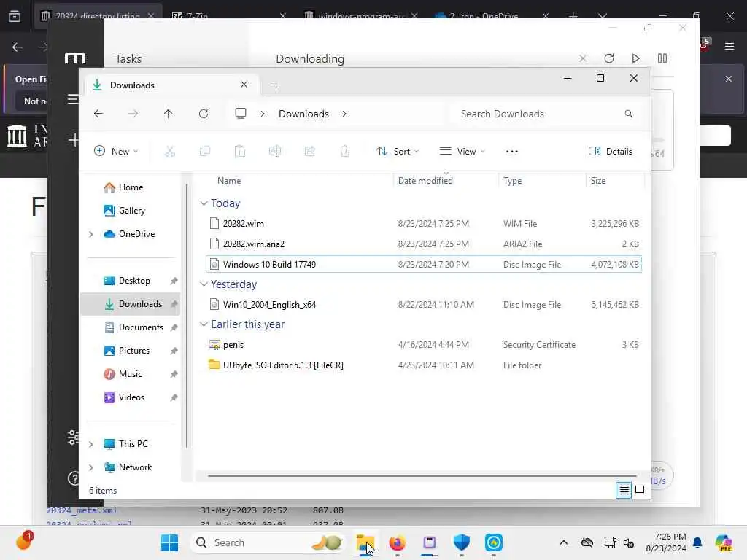Click the Delete trash icon in Explorer

[345, 152]
